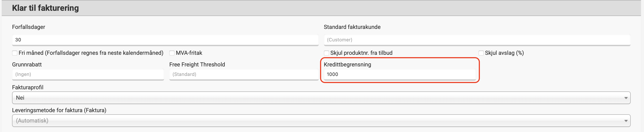Expand the Leveringsmetode for faktura dropdown
This screenshot has width=644, height=132.
click(x=321, y=121)
